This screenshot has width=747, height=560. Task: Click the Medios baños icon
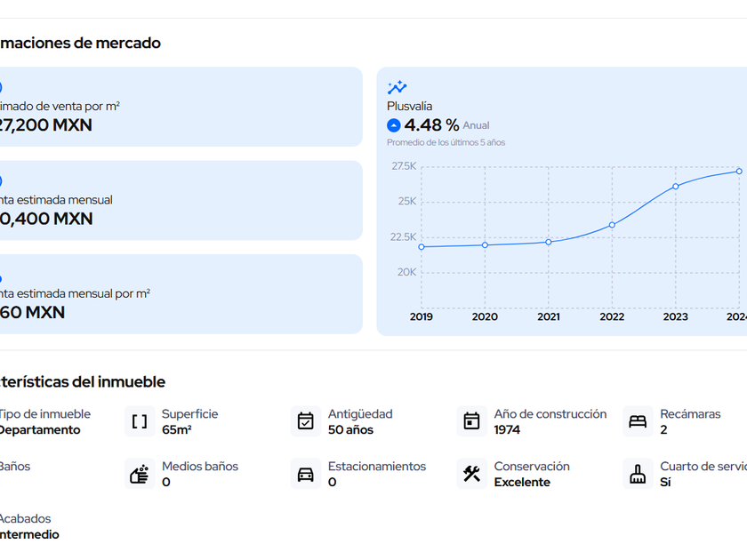140,474
